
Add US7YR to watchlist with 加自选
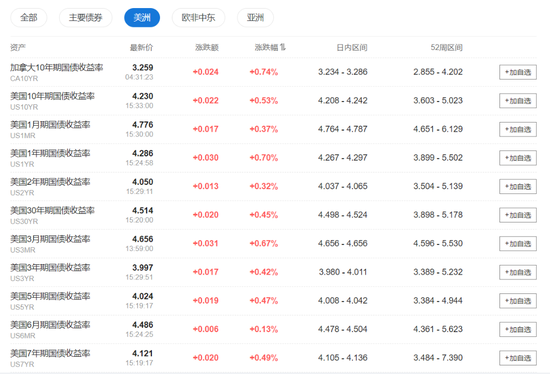(x=518, y=358)
